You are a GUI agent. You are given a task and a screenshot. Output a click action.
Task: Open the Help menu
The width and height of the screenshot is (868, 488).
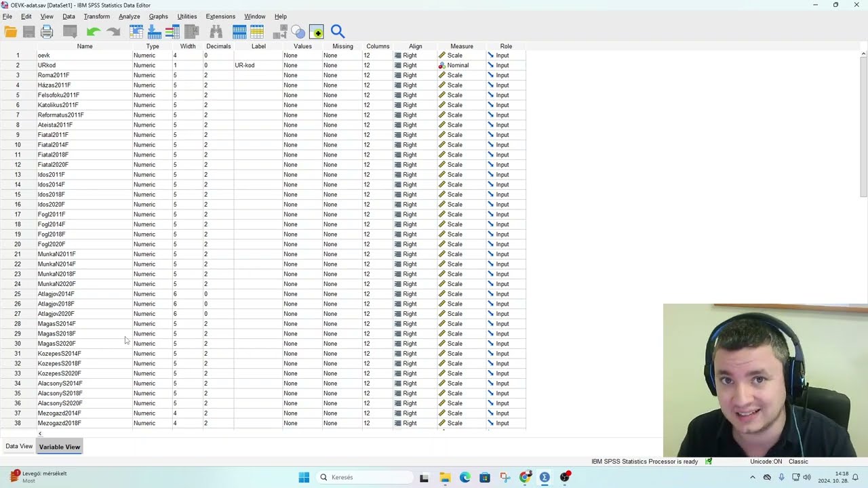point(280,16)
